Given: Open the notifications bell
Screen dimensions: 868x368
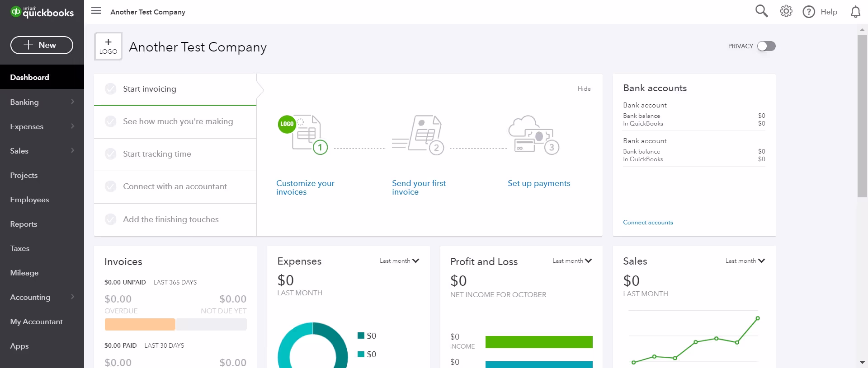Looking at the screenshot, I should click(855, 12).
